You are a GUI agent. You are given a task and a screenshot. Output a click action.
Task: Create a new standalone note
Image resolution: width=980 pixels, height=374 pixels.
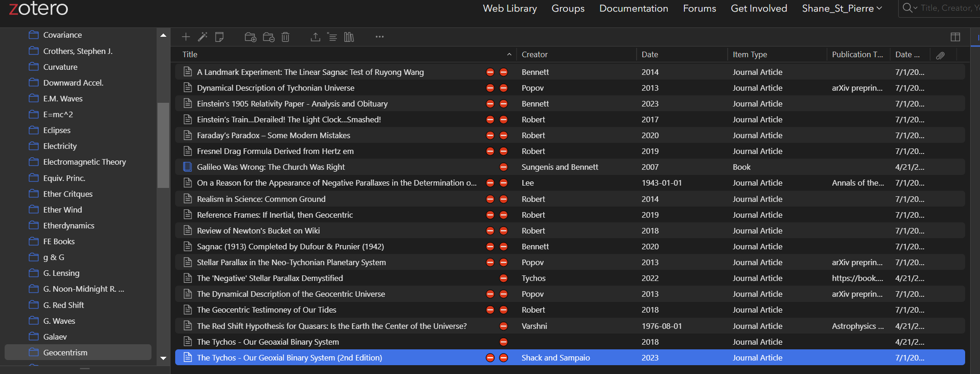click(219, 37)
